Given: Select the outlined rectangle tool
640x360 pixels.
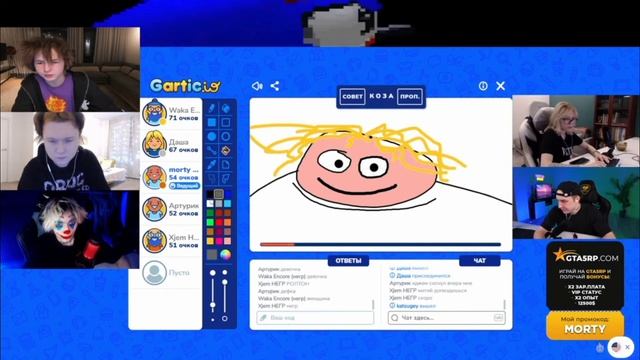Looking at the screenshot, I should tap(225, 122).
